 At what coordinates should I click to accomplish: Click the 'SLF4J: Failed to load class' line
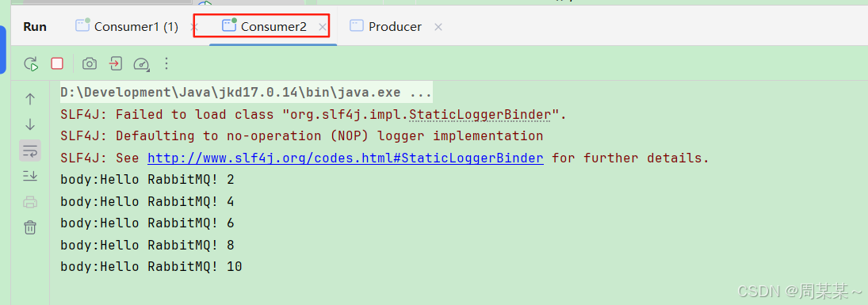(x=313, y=115)
